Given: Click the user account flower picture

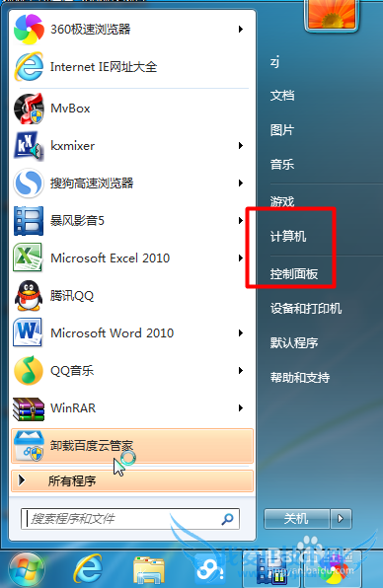Looking at the screenshot, I should pos(332,15).
